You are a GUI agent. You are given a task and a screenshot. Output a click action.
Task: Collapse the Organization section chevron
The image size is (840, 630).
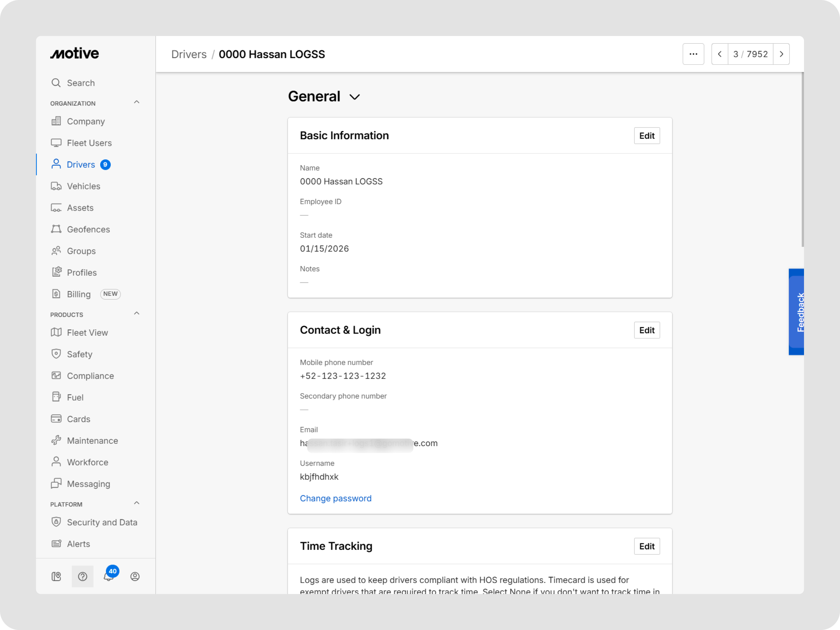[137, 102]
